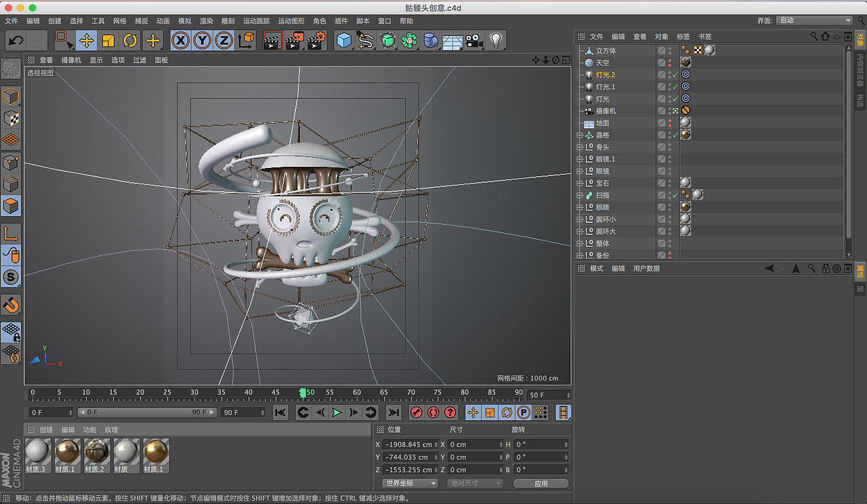Expand the 扫描 object

[580, 195]
